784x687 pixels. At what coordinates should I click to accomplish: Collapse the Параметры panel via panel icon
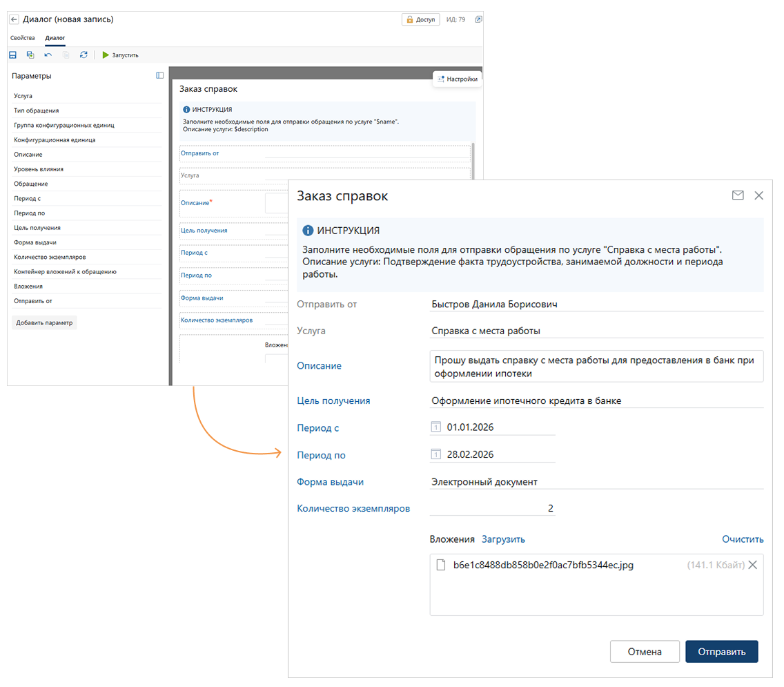pos(159,75)
